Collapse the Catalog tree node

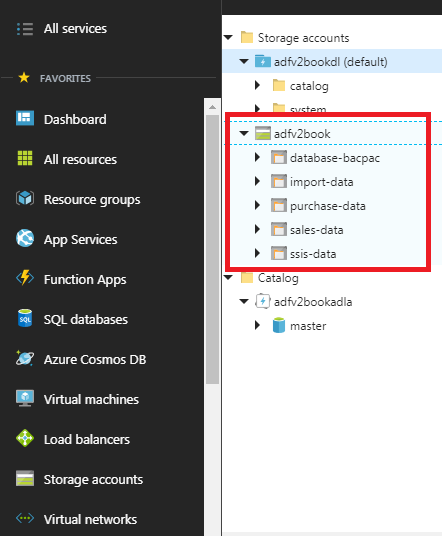tap(228, 277)
